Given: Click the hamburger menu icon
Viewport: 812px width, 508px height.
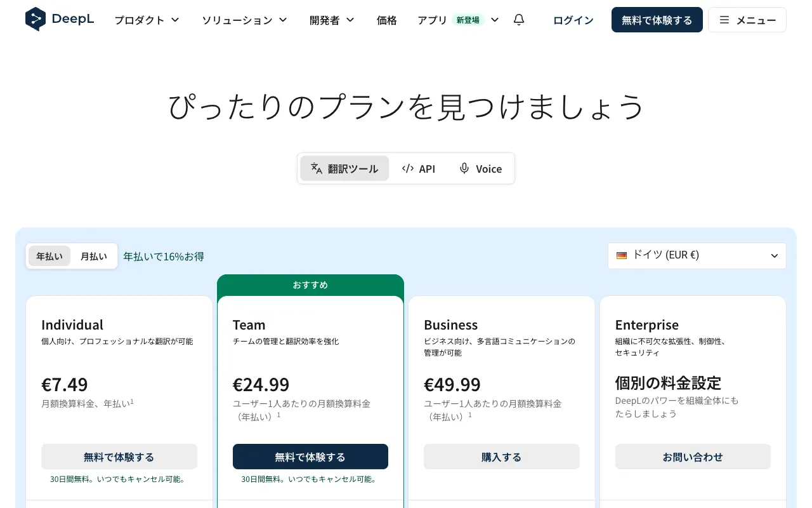Looking at the screenshot, I should pyautogui.click(x=724, y=20).
